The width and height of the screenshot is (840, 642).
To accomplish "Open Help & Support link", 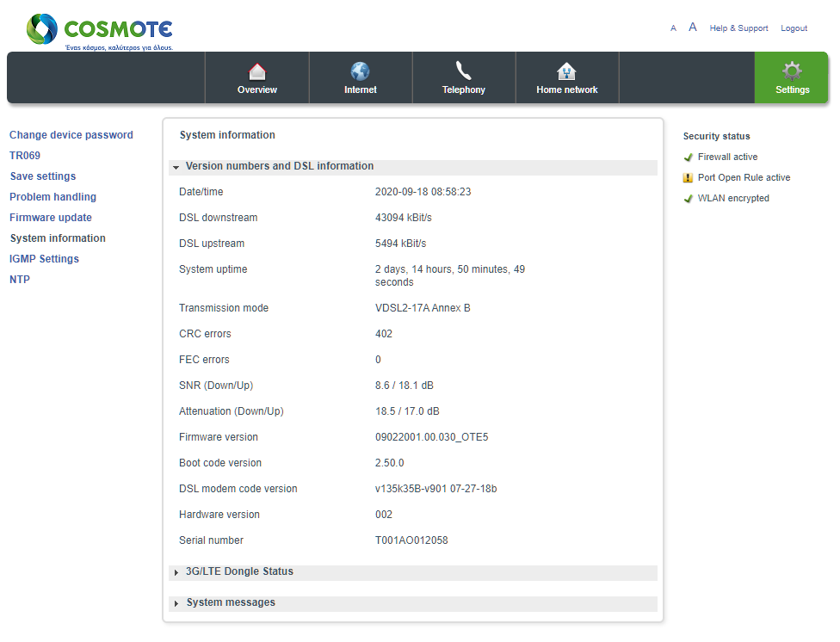I will [x=738, y=28].
